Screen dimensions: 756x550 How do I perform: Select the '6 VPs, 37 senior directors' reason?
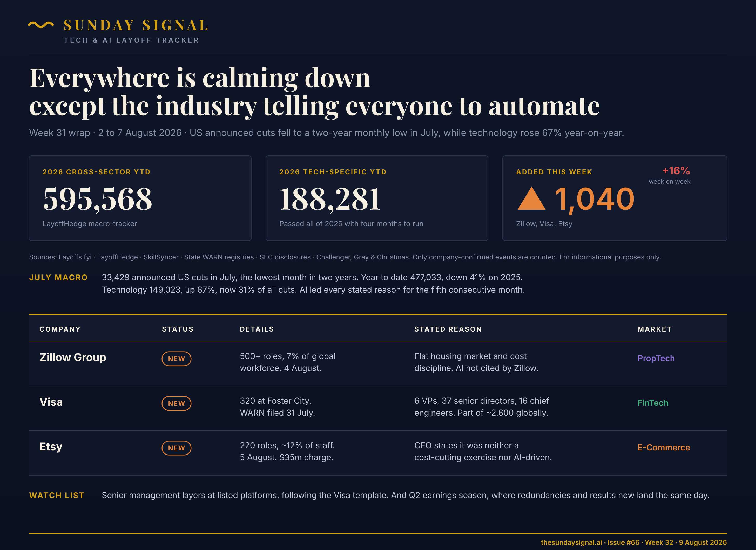pos(481,407)
